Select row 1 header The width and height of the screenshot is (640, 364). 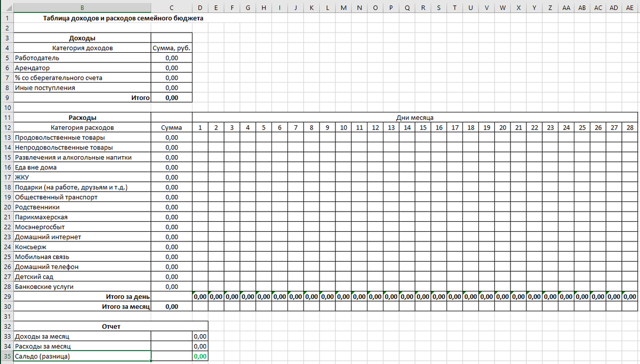tap(6, 18)
